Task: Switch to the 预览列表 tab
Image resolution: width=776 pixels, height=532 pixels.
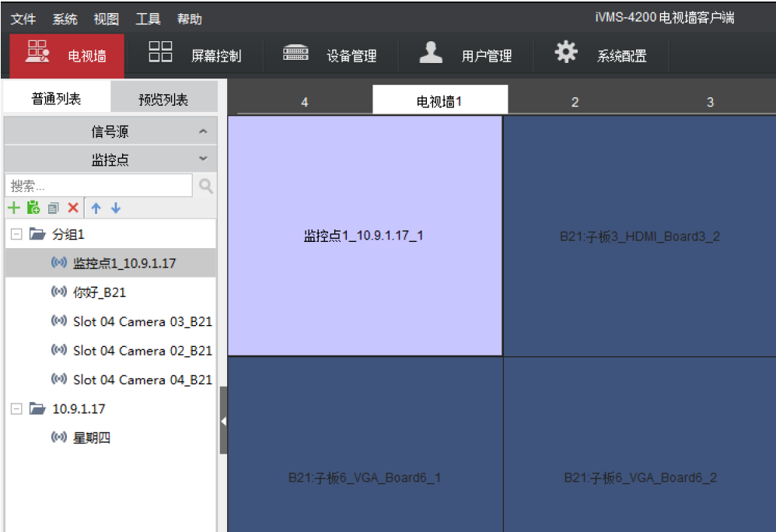Action: (163, 96)
